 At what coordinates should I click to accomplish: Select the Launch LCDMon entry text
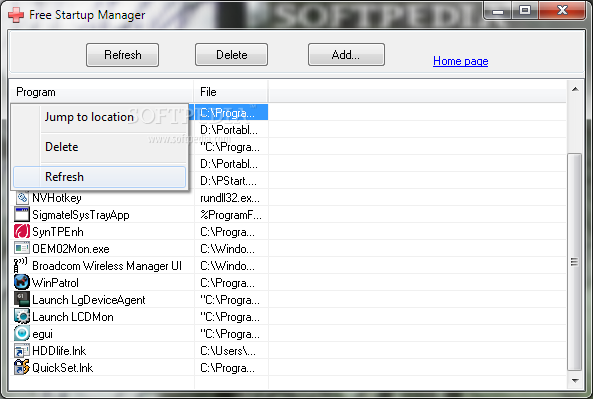[x=73, y=317]
